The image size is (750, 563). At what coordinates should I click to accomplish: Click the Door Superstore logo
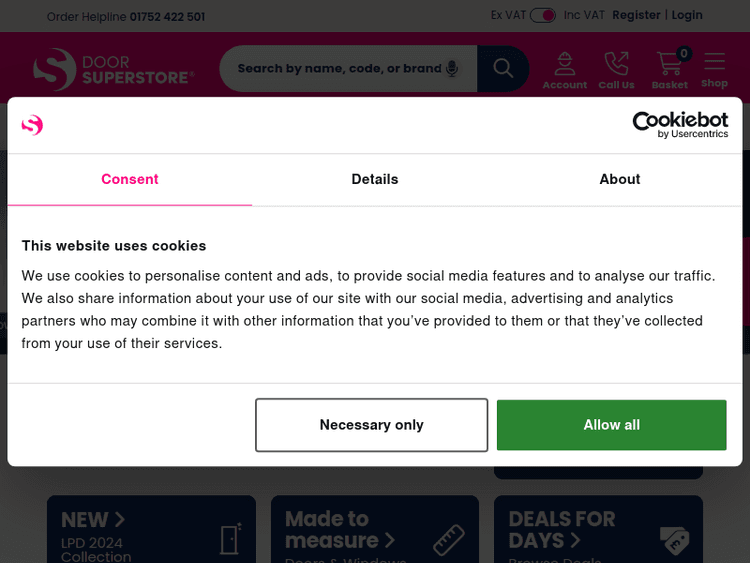pyautogui.click(x=112, y=69)
